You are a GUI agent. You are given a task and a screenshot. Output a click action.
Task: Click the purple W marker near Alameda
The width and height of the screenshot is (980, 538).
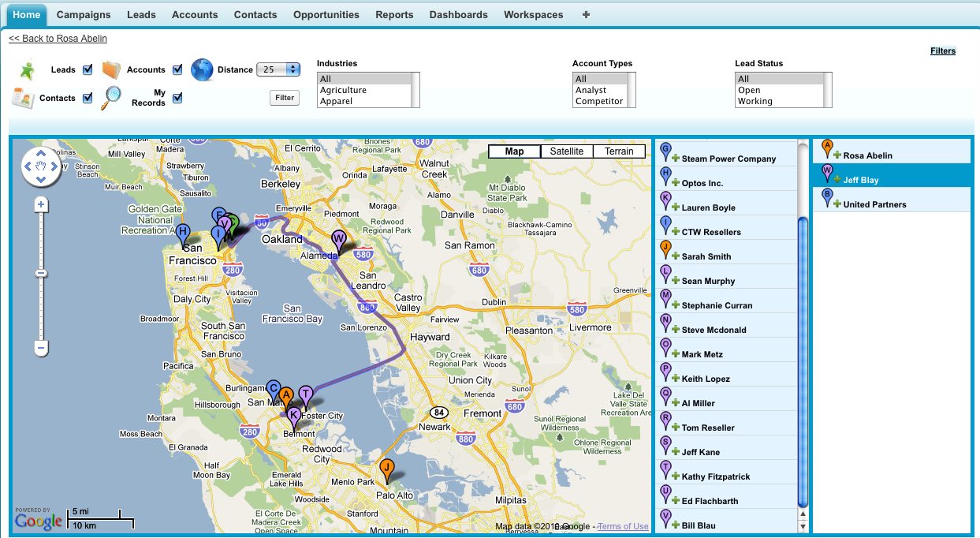[x=339, y=239]
